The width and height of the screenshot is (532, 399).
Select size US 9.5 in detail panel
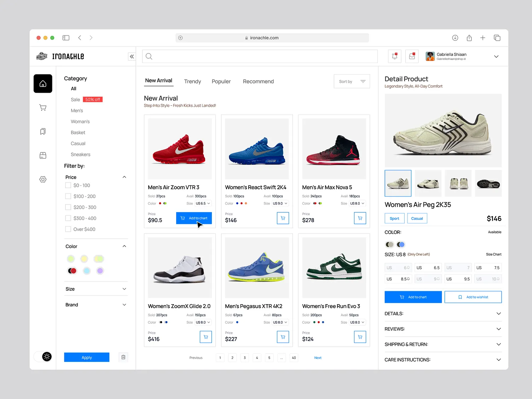[x=458, y=279]
